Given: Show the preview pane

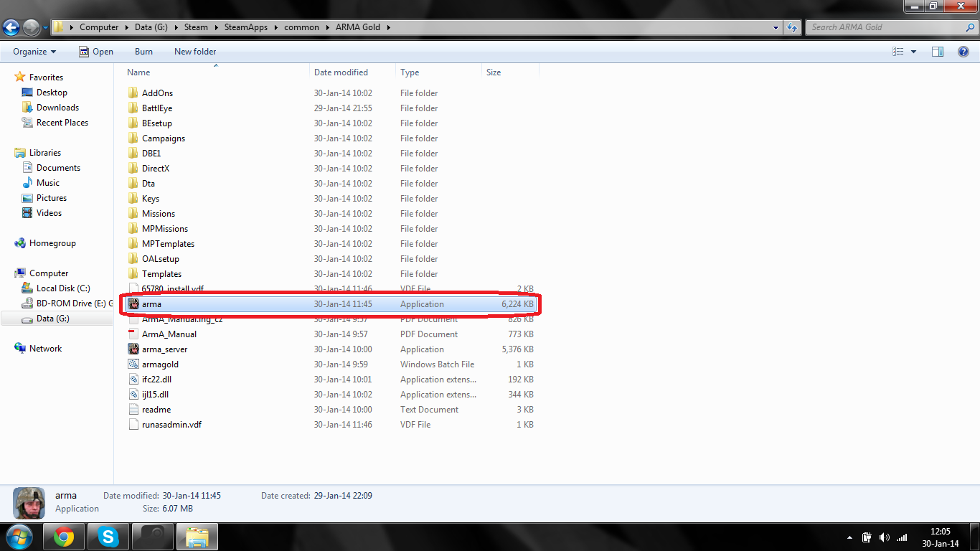Looking at the screenshot, I should point(938,52).
